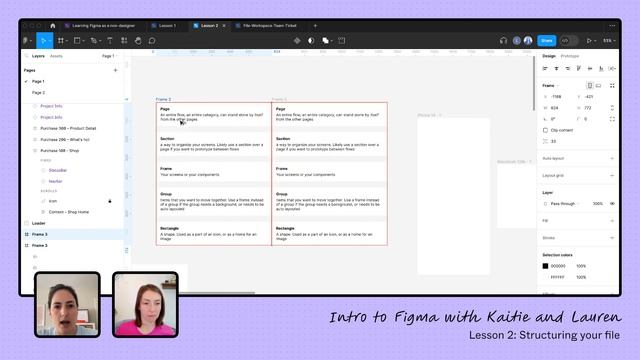Screen dimensions: 640x360
Task: Open the Figma main menu icon
Action: click(25, 41)
